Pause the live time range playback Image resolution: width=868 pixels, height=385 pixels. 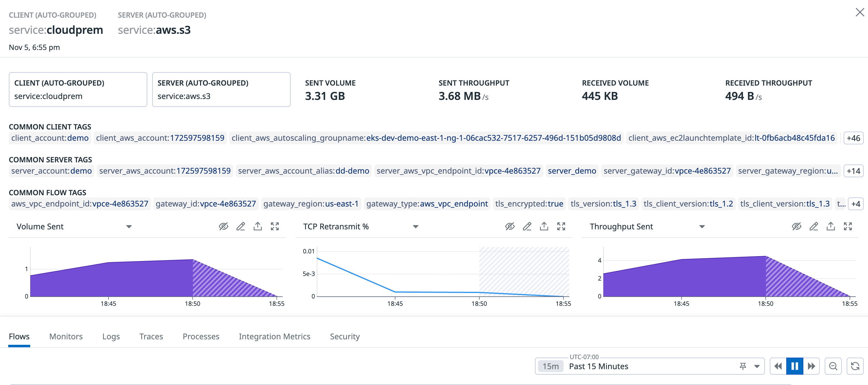tap(794, 366)
